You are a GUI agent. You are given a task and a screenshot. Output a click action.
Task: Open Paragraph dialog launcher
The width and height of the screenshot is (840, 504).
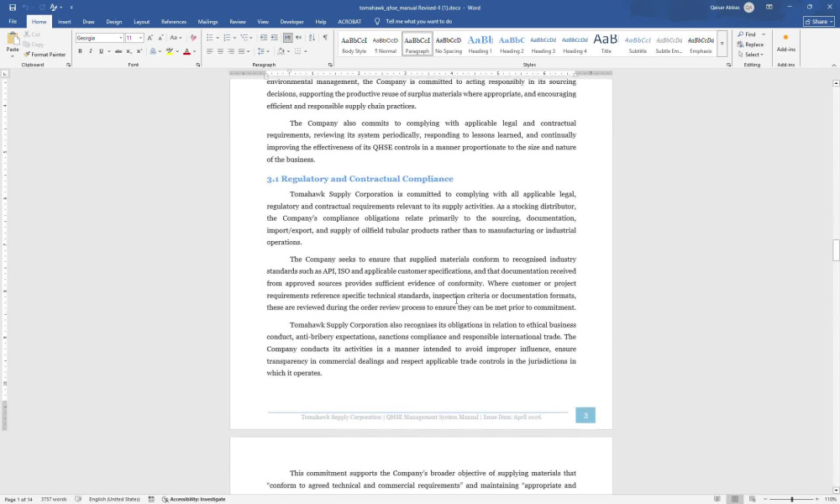click(x=330, y=65)
